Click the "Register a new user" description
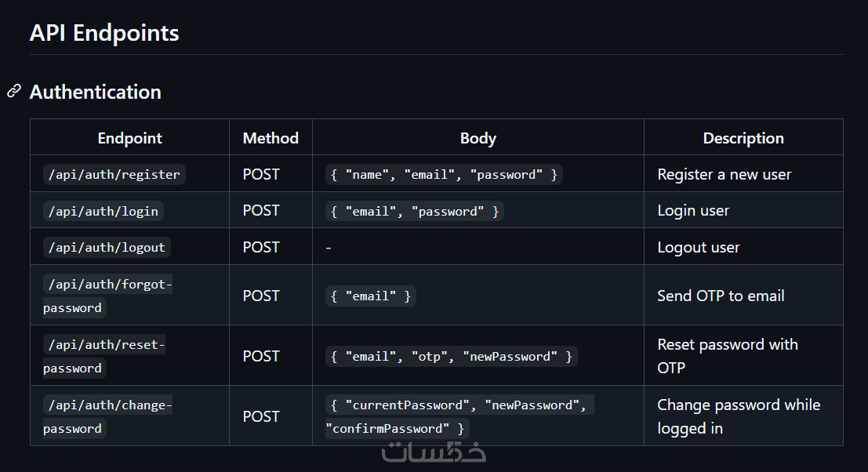Viewport: 868px width, 472px height. pos(724,174)
